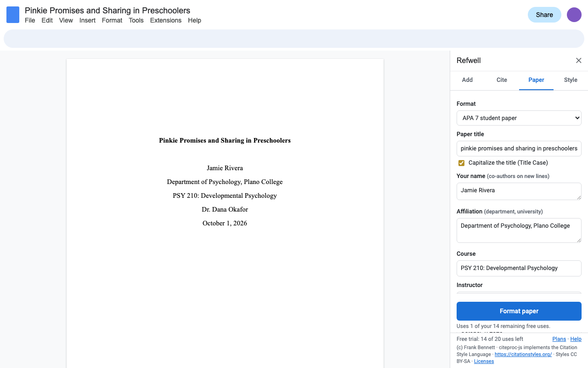Click "Dr. Dana Okafor" on the page
Viewport: 588px width, 368px height.
point(225,209)
